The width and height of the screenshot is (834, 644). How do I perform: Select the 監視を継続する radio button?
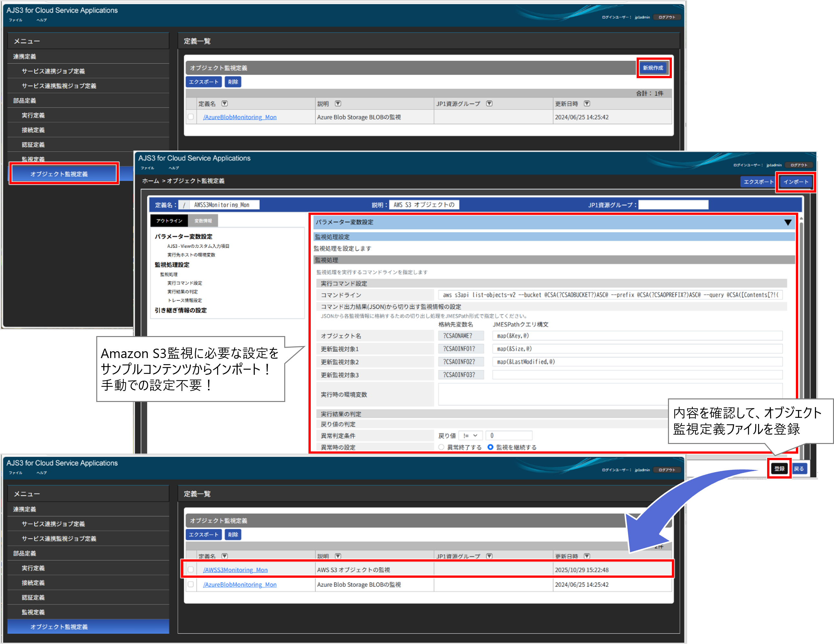pyautogui.click(x=491, y=447)
